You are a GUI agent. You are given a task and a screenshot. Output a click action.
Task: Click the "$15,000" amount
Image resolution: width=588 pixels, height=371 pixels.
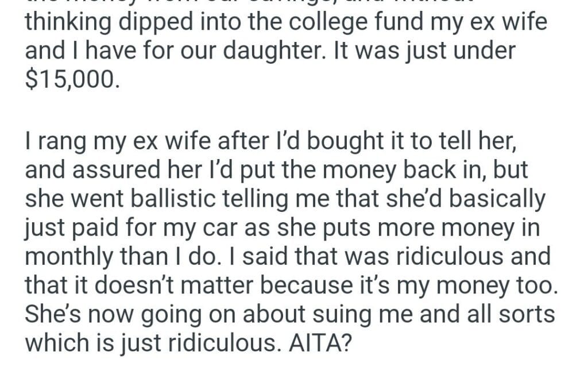[x=72, y=79]
